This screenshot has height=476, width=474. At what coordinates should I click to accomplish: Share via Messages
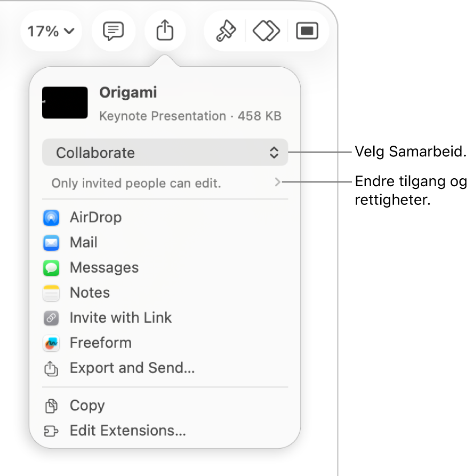click(165, 268)
